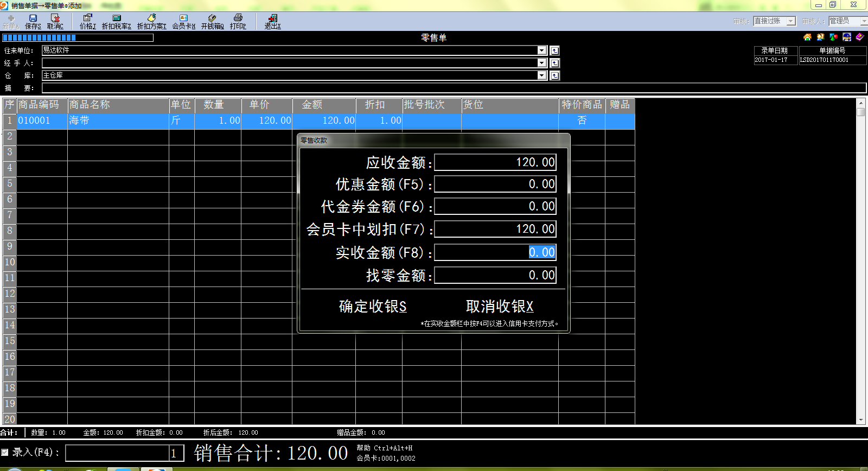Open Discount Tax Rate (折扣税率Z) tool

tap(116, 21)
